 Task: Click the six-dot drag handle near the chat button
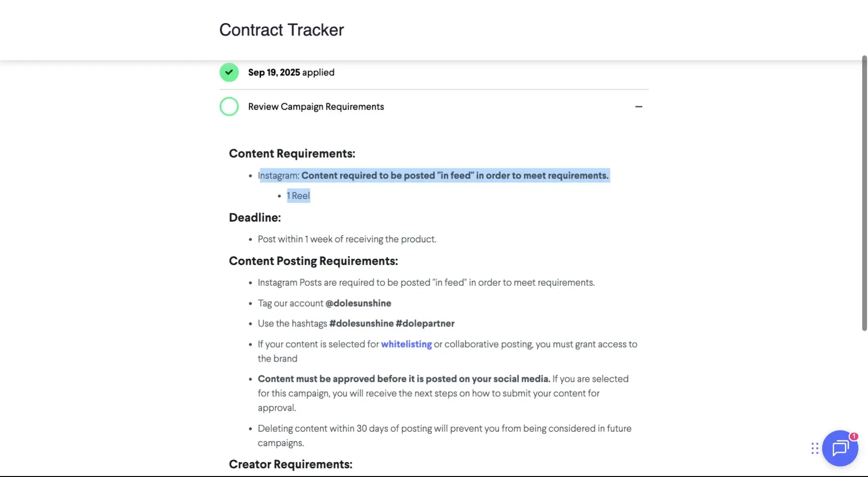point(814,449)
